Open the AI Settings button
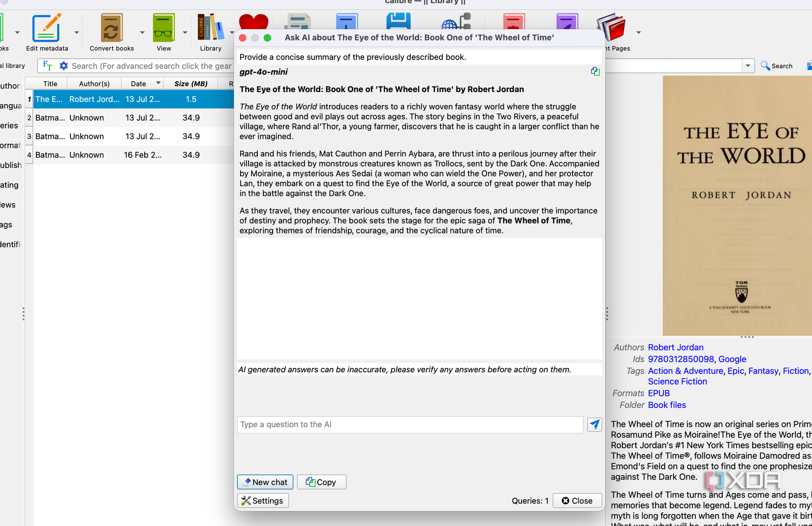Screen dimensions: 812x526 click(x=263, y=500)
